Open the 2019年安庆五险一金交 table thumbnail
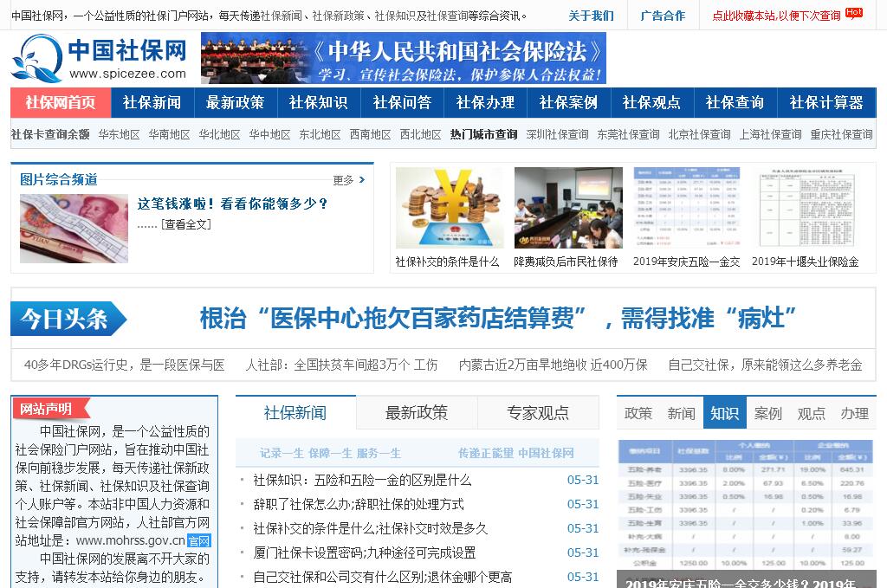The height and width of the screenshot is (588, 887). tap(687, 208)
